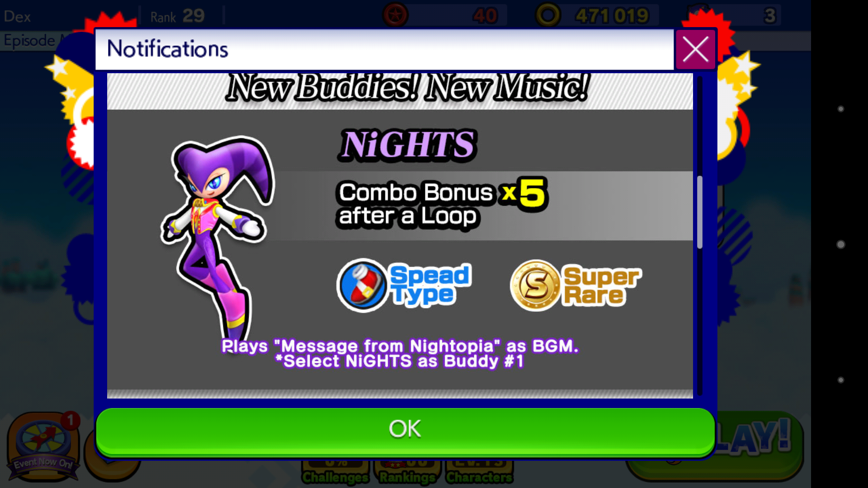Click the Rank 29 indicator
This screenshot has height=488, width=868.
pos(178,17)
